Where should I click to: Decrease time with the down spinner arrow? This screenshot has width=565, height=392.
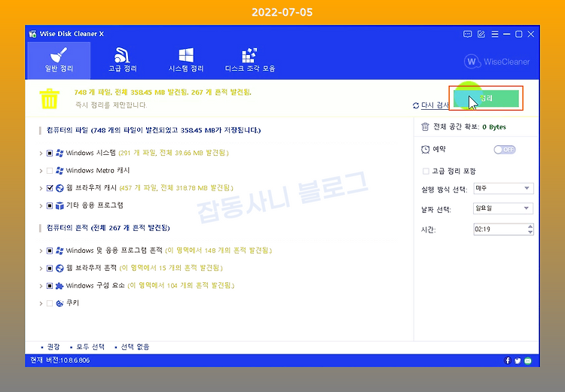coord(530,232)
